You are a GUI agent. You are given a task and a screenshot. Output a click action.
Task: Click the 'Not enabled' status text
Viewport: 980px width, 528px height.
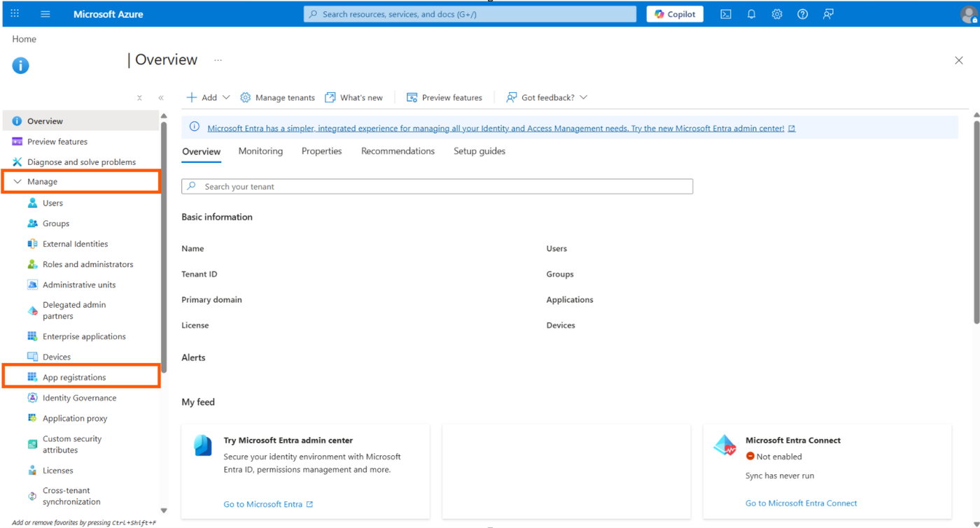click(x=779, y=457)
